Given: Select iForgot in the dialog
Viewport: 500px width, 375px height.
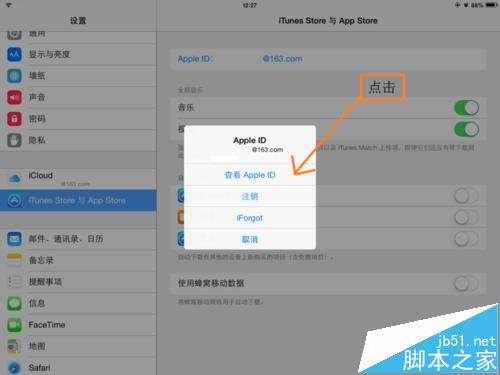Looking at the screenshot, I should click(250, 218).
